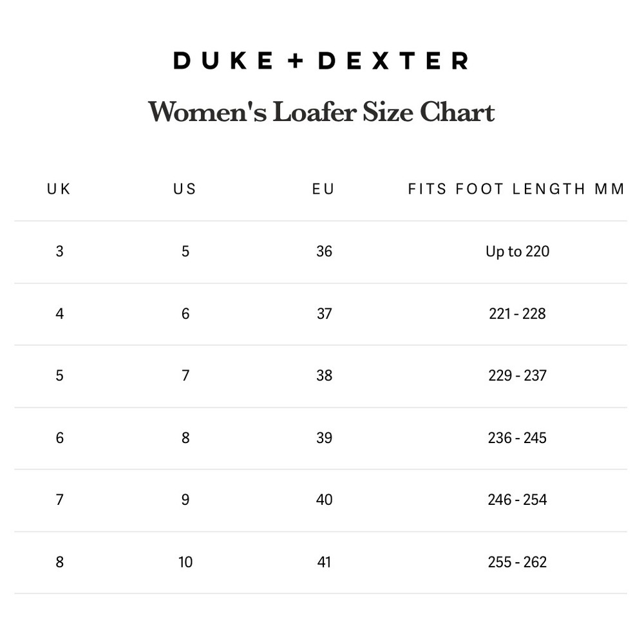
Task: Select the EU size 39 cell
Action: 324,438
